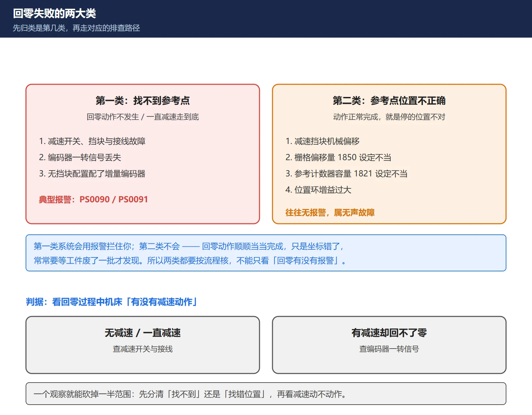Image resolution: width=532 pixels, height=415 pixels.
Task: Click item 位置环增益过大
Action: tap(319, 190)
